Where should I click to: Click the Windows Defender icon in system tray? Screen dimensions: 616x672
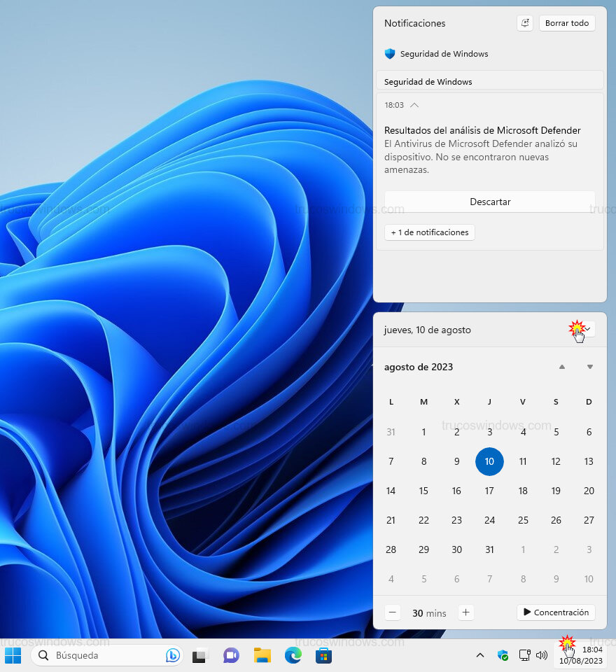[503, 655]
